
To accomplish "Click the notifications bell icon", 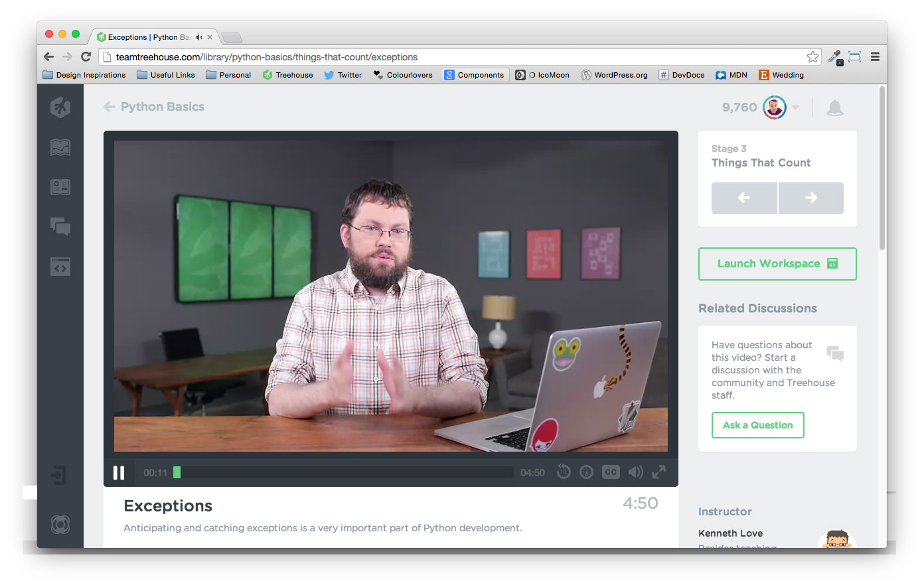I will [834, 108].
